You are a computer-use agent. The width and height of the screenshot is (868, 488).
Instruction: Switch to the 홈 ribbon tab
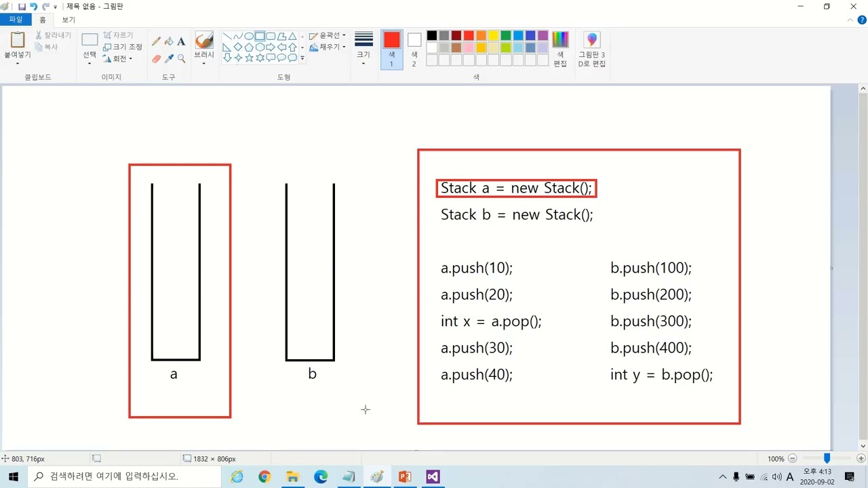(43, 20)
